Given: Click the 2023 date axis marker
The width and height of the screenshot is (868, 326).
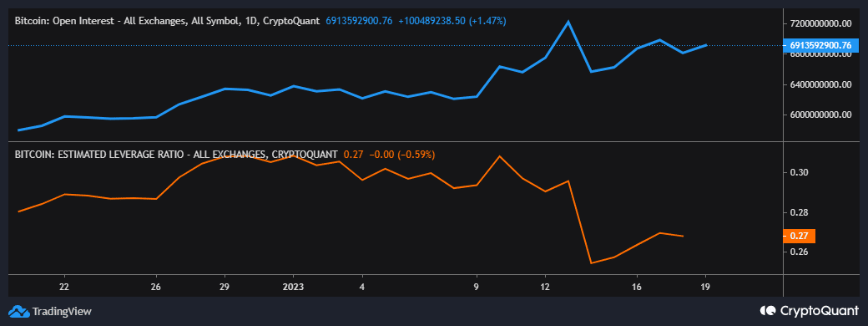Looking at the screenshot, I should click(293, 287).
